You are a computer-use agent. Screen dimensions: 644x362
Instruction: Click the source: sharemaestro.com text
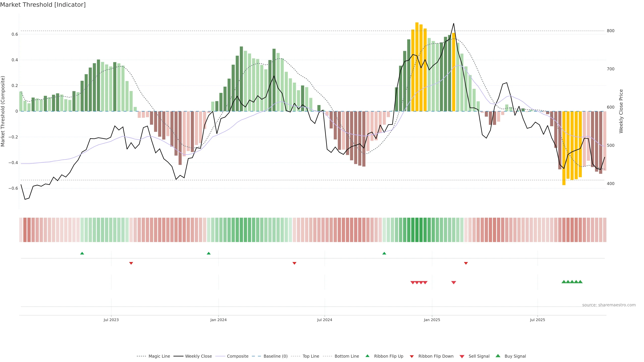pyautogui.click(x=609, y=305)
